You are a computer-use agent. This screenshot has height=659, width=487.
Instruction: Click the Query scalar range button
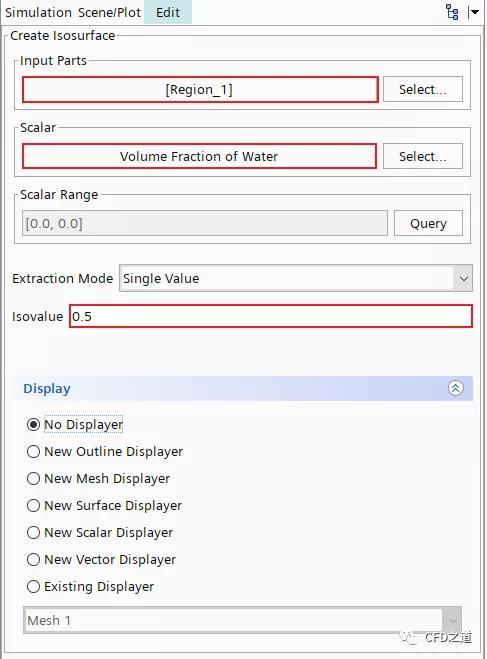pyautogui.click(x=428, y=223)
